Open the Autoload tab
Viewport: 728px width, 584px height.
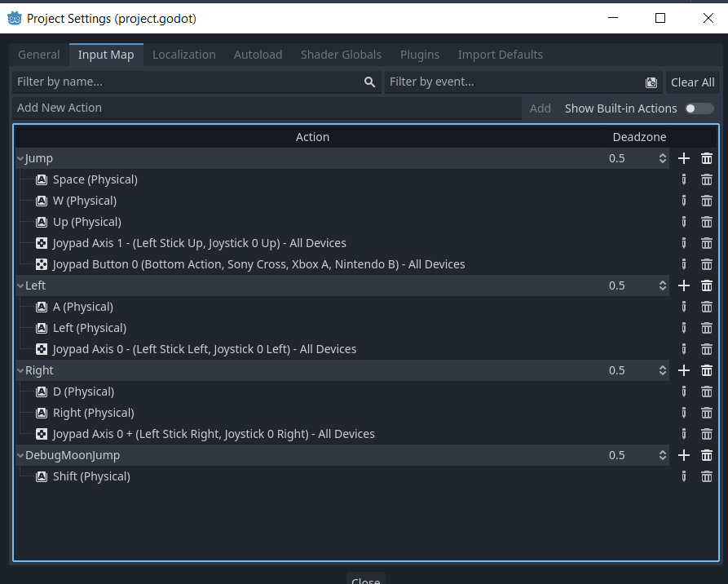pyautogui.click(x=258, y=55)
